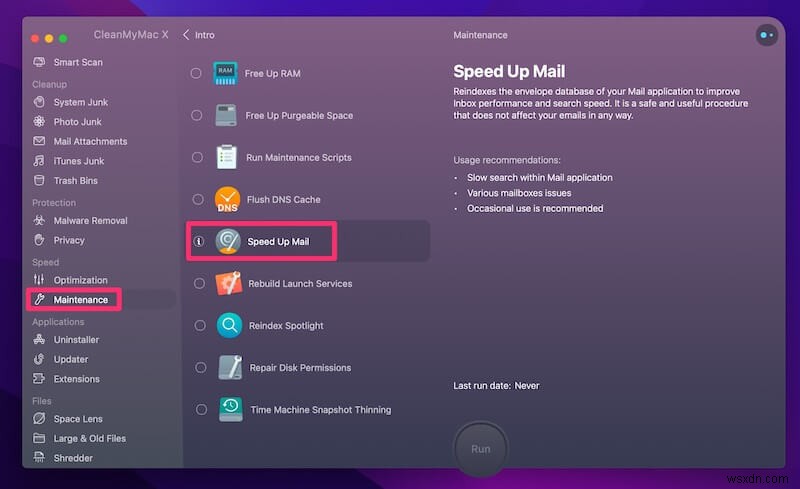The width and height of the screenshot is (800, 489).
Task: Click the 'Last run date: Never' text
Action: (496, 386)
